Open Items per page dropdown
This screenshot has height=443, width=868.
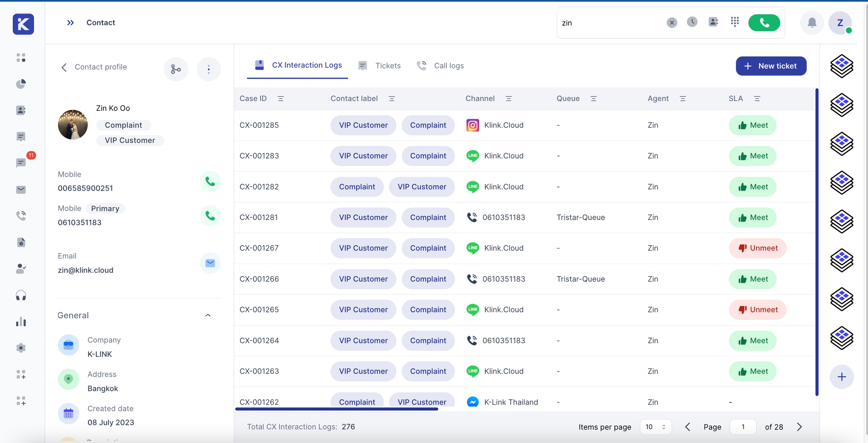click(655, 427)
